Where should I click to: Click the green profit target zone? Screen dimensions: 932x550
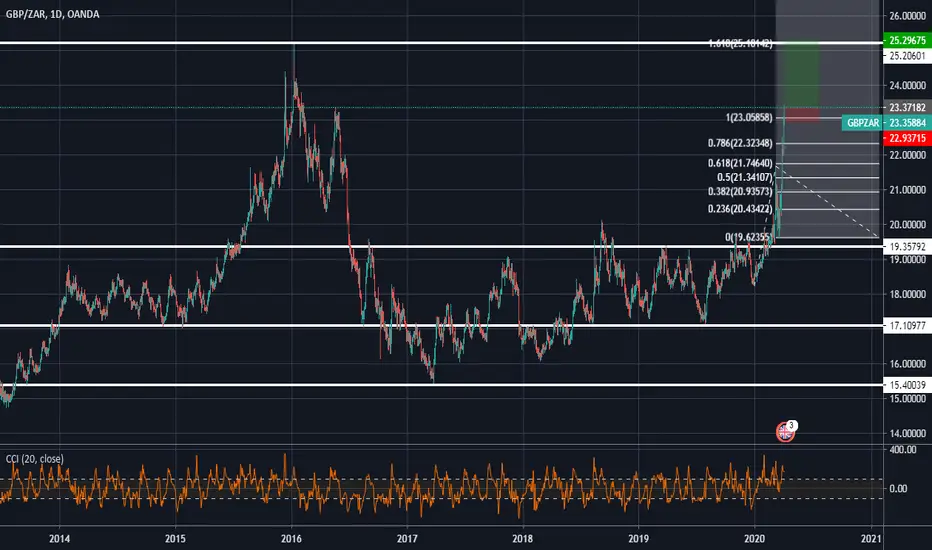click(801, 76)
